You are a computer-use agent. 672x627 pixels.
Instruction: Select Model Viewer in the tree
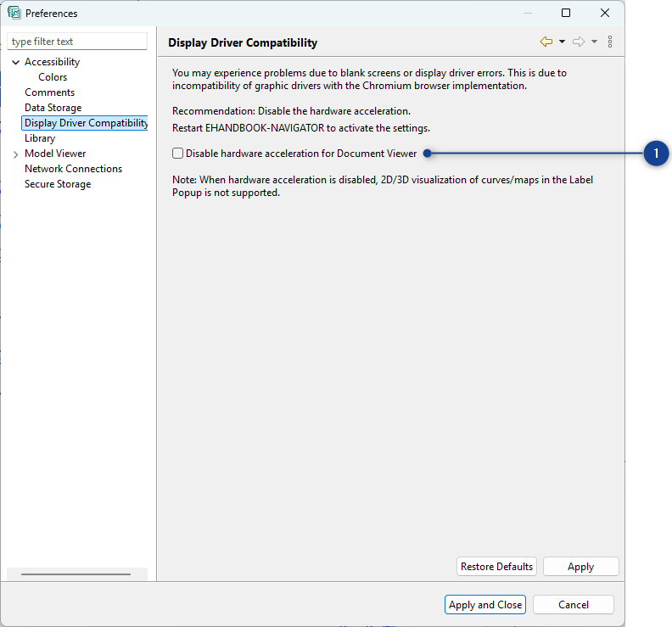55,154
